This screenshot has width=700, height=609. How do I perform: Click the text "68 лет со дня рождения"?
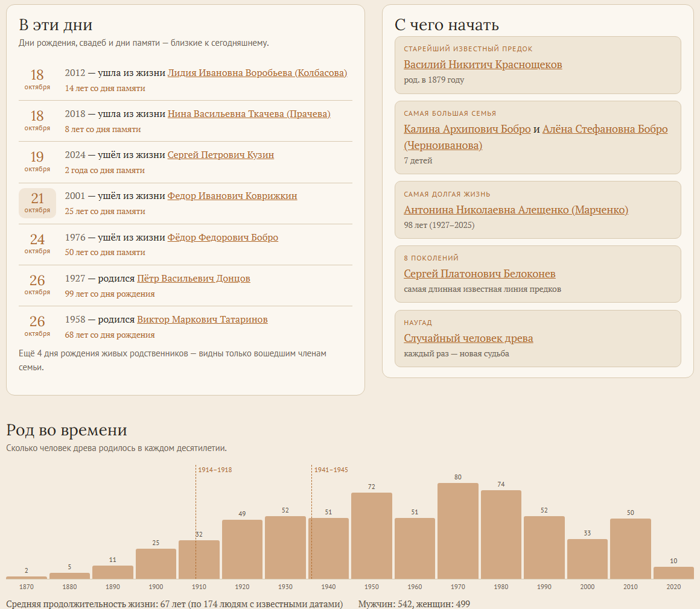[110, 335]
